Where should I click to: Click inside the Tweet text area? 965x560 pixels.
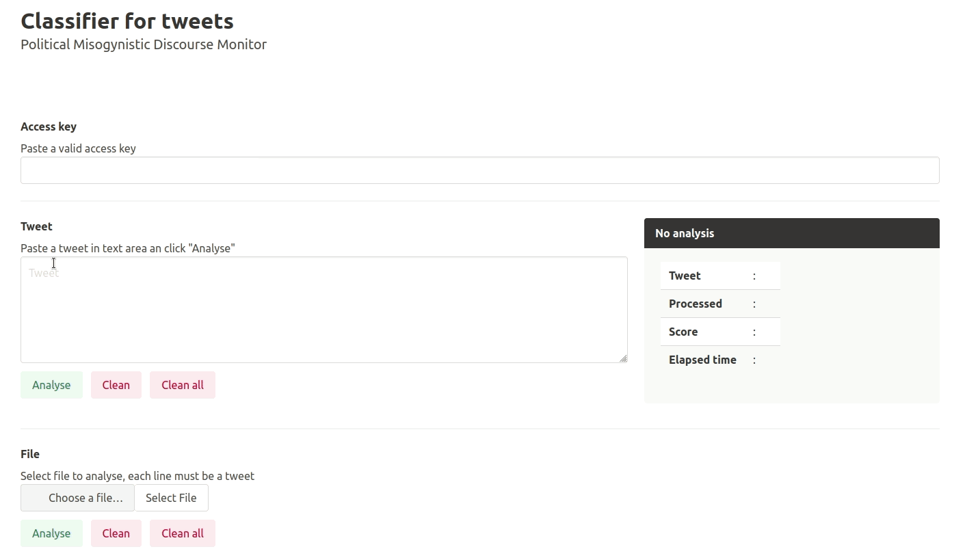323,310
